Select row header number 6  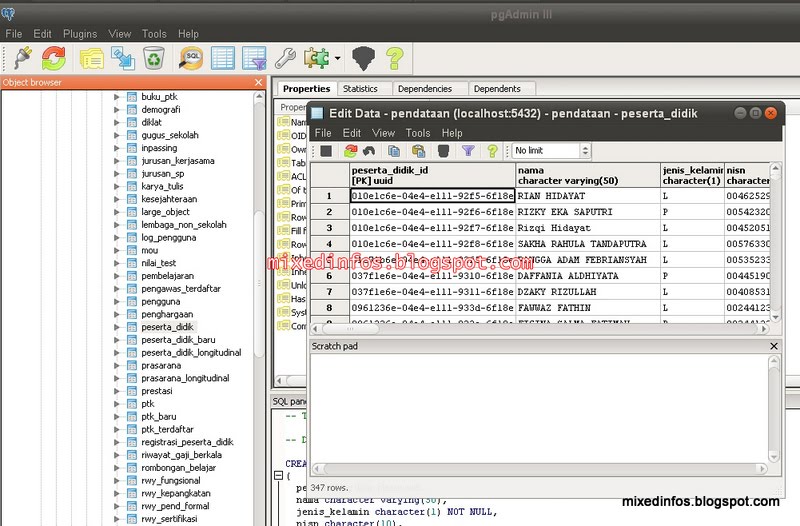coord(330,276)
